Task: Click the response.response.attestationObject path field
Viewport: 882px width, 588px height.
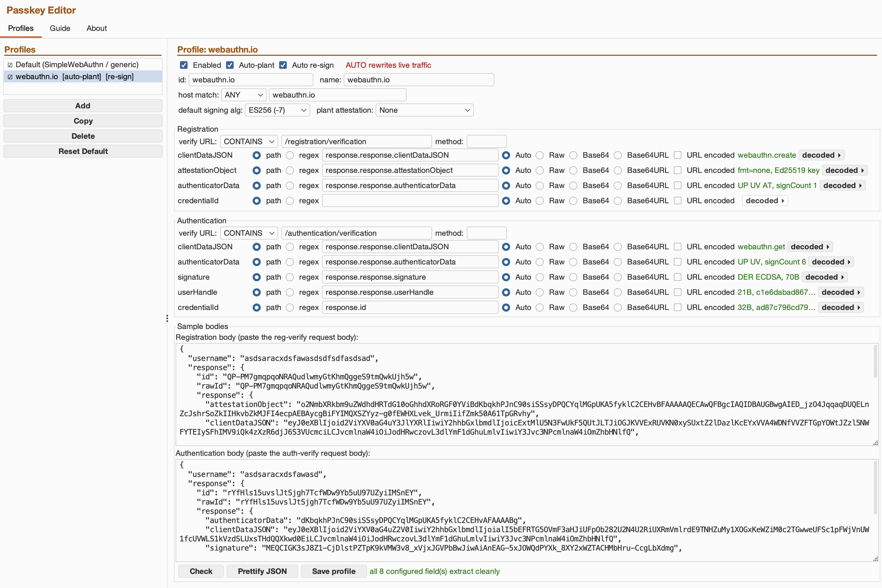Action: (x=410, y=170)
